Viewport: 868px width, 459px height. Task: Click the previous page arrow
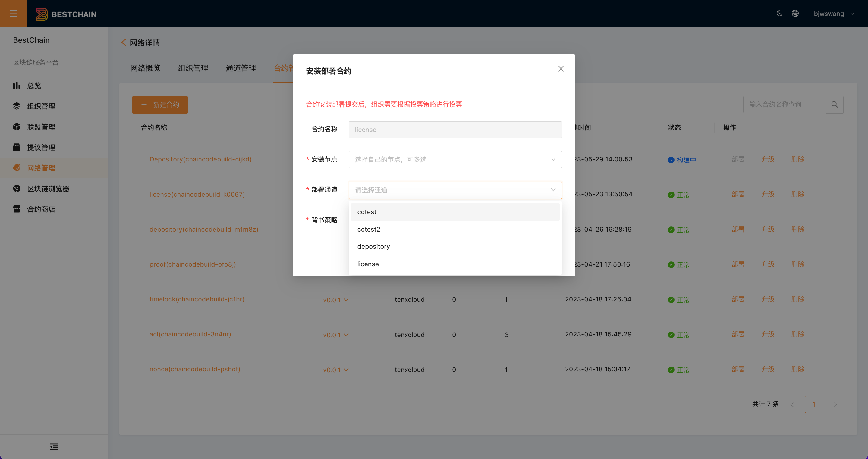[792, 404]
